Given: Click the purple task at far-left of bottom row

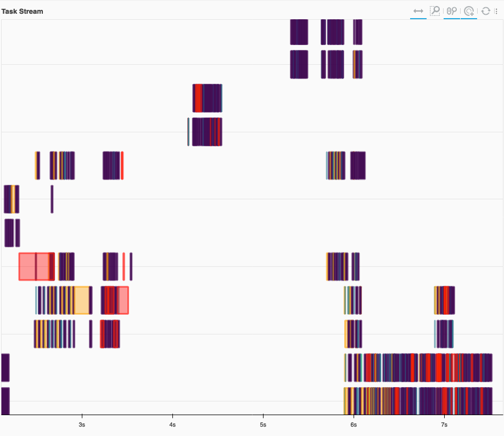Looking at the screenshot, I should [x=5, y=401].
